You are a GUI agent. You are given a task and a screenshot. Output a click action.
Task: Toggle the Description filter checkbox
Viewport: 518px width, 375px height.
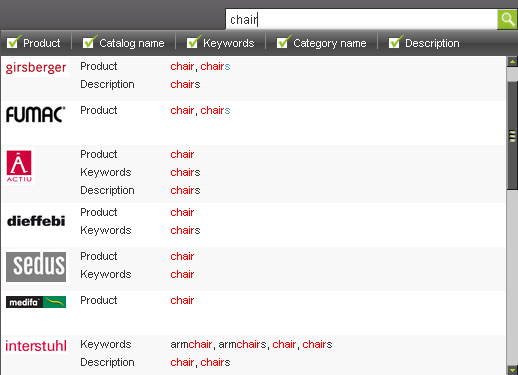(395, 42)
